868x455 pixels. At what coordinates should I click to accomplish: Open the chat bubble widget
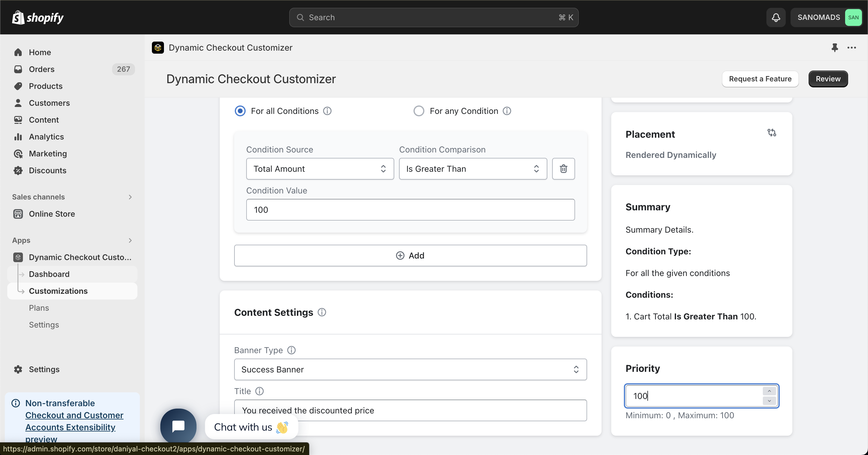[178, 426]
